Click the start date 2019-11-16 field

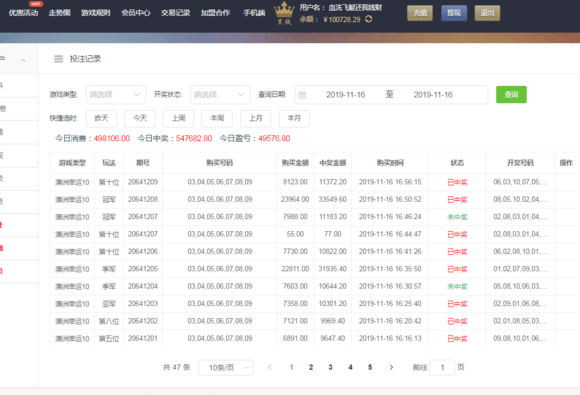345,95
